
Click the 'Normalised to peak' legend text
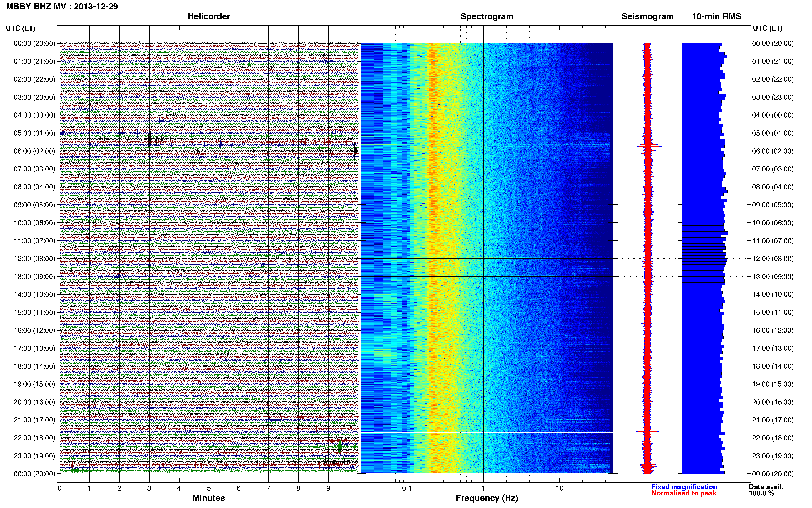(x=684, y=493)
